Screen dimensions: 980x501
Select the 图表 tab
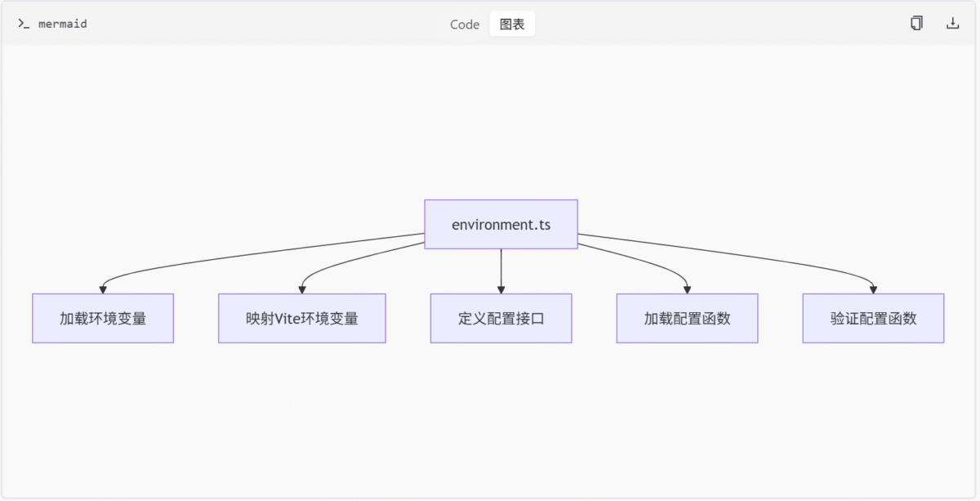(512, 24)
